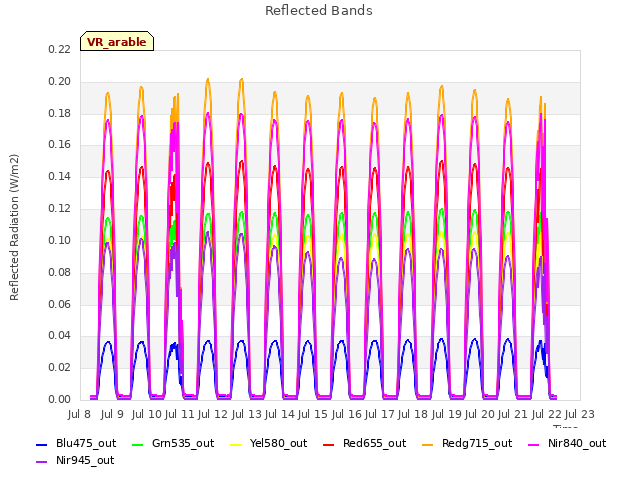
Task: Click the 0.04 y-axis tick label
Action: pyautogui.click(x=60, y=336)
